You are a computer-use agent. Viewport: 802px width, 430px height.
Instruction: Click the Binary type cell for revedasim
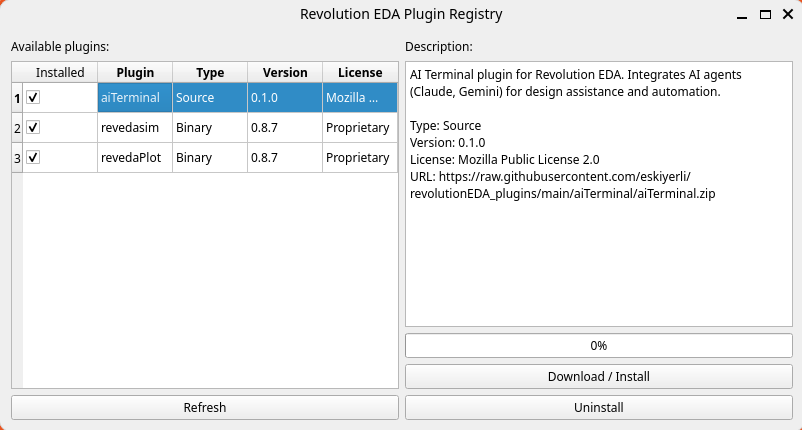(210, 127)
